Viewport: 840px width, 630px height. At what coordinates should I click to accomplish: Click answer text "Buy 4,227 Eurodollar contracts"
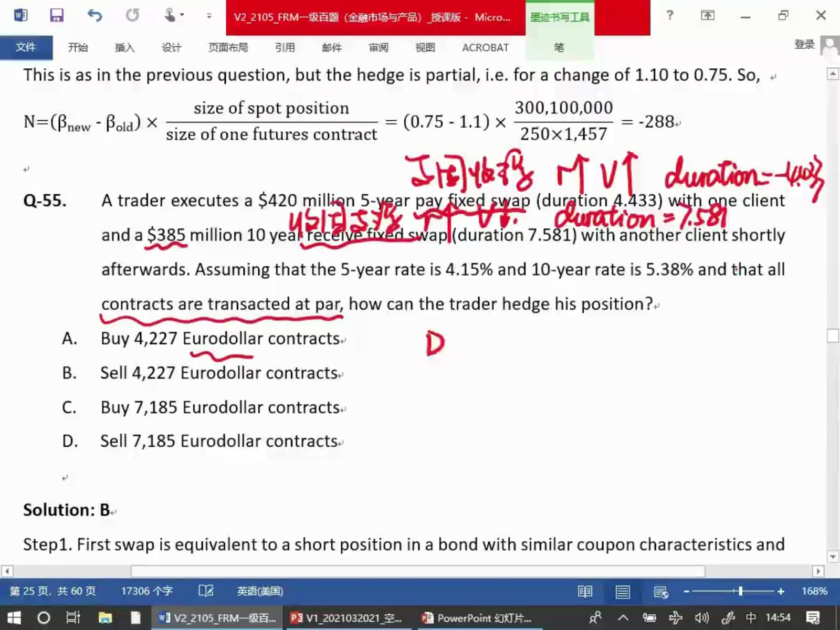(220, 339)
